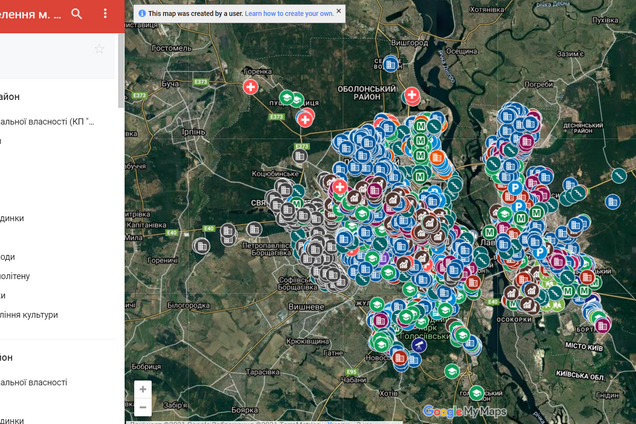The image size is (636, 424).
Task: Click the blue building marker on the far east edge
Action: [612, 201]
